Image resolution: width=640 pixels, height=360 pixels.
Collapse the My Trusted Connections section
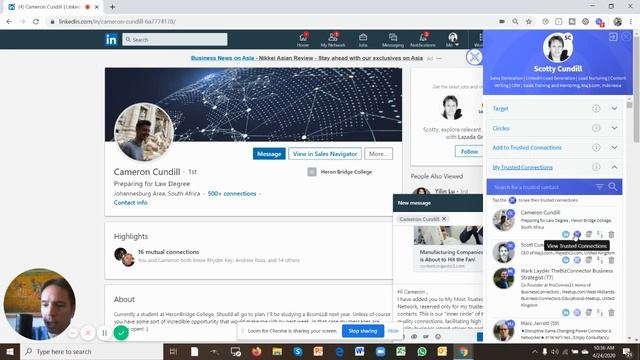click(614, 167)
